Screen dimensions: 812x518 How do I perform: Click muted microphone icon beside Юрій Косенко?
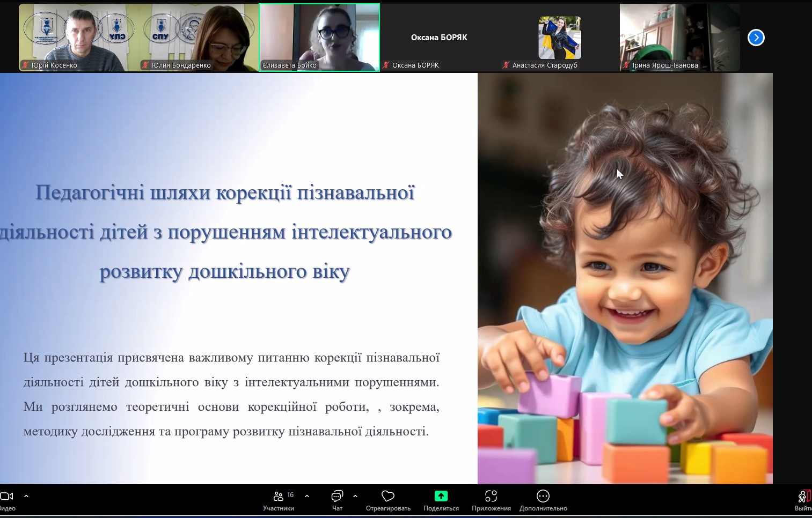point(25,65)
